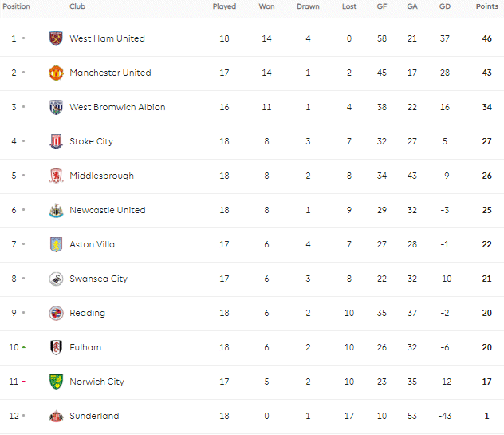This screenshot has height=435, width=504.
Task: Select the GA abbreviation header
Action: coord(412,6)
